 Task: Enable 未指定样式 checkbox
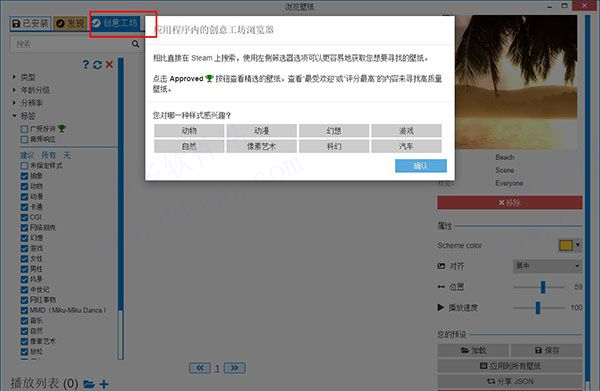(24, 166)
